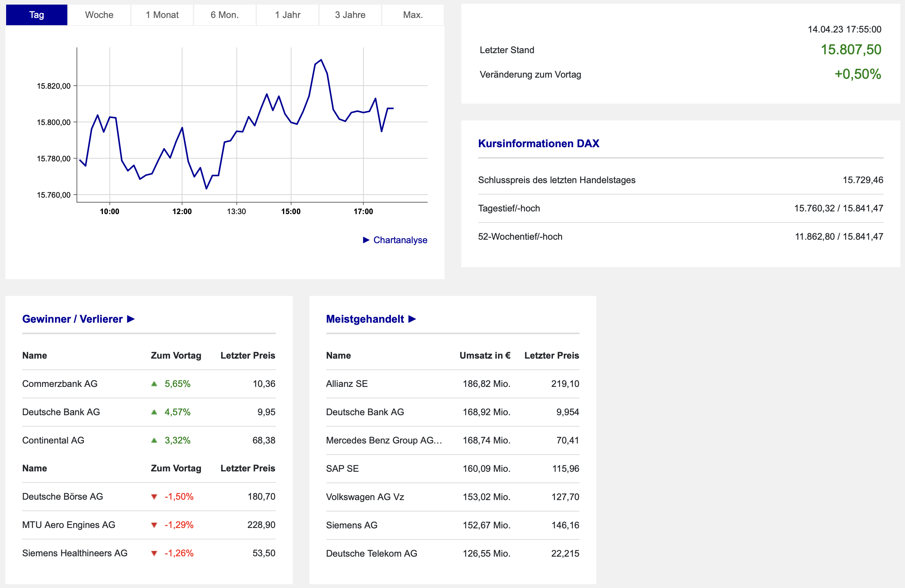
Task: Switch chart to the Woche tab
Action: (99, 15)
